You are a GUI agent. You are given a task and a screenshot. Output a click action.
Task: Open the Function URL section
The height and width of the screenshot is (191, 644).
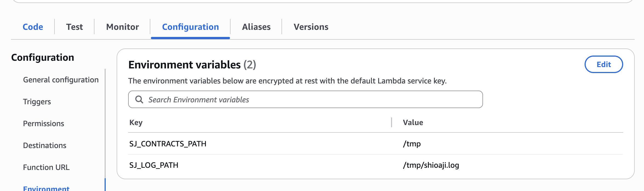46,167
